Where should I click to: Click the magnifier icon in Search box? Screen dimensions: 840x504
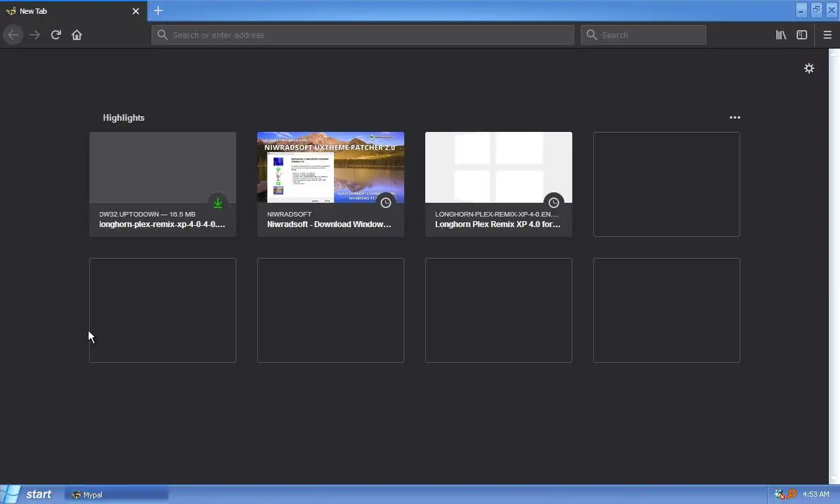(592, 35)
